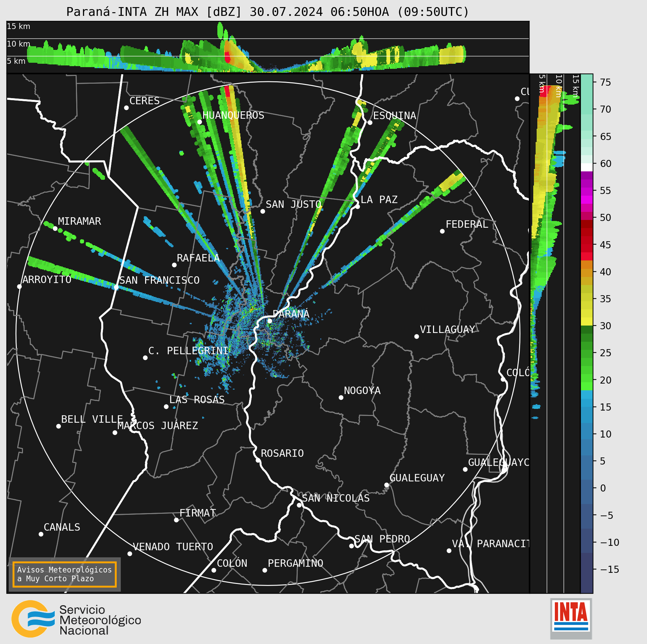This screenshot has width=647, height=644.
Task: Click the PARANÁ city marker dot
Action: click(270, 321)
